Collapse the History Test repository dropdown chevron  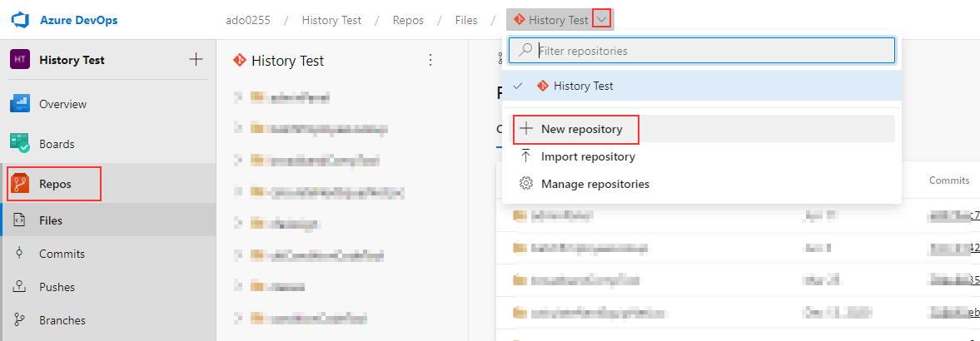click(601, 19)
